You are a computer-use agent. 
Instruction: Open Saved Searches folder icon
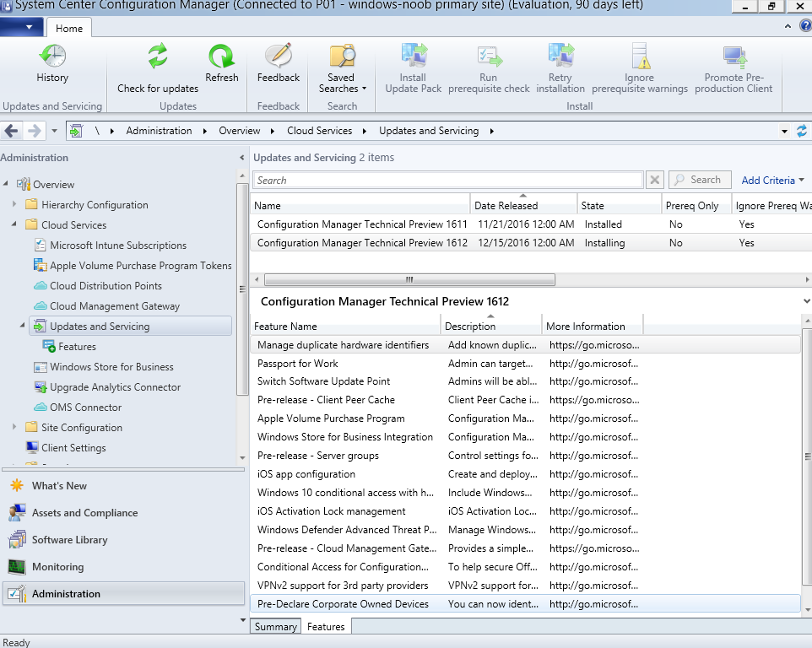[x=341, y=56]
